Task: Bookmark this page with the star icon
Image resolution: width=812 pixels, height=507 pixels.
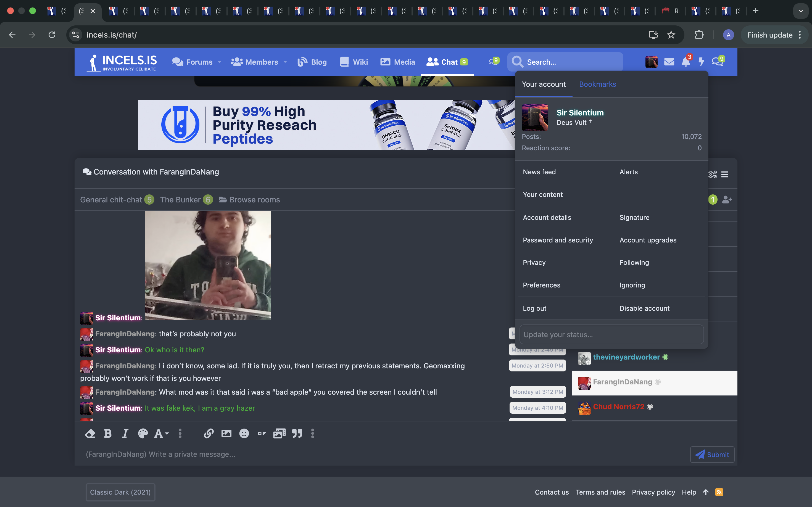Action: coord(671,35)
